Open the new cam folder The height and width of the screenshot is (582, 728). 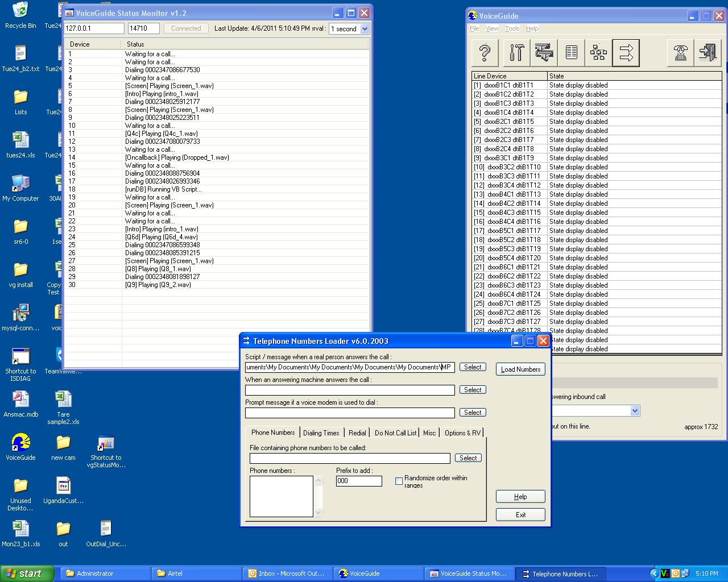[63, 447]
